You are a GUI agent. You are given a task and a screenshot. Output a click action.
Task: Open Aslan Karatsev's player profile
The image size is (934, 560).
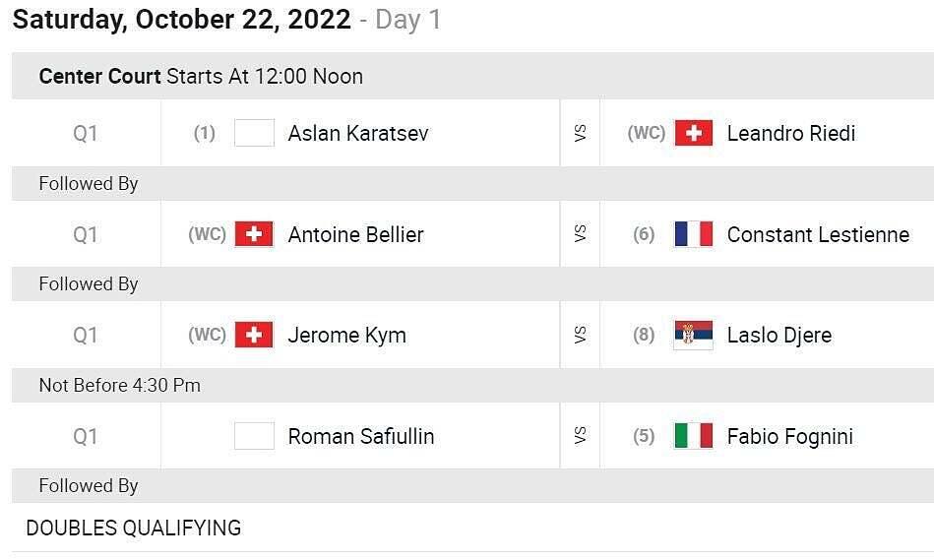point(358,134)
